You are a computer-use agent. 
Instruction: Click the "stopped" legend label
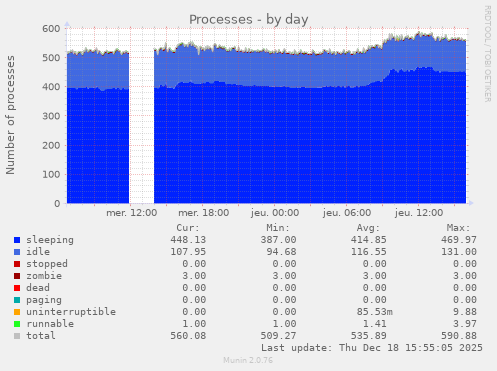(47, 264)
